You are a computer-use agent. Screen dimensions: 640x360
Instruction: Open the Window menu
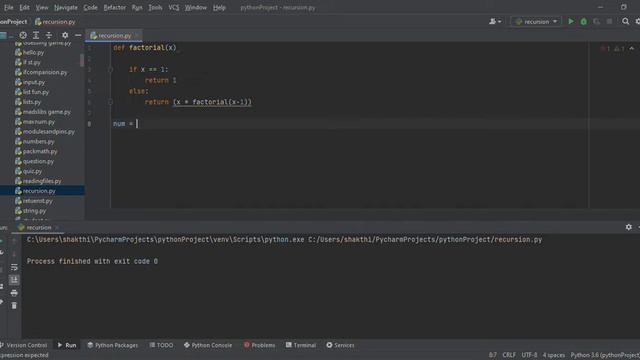point(196,7)
